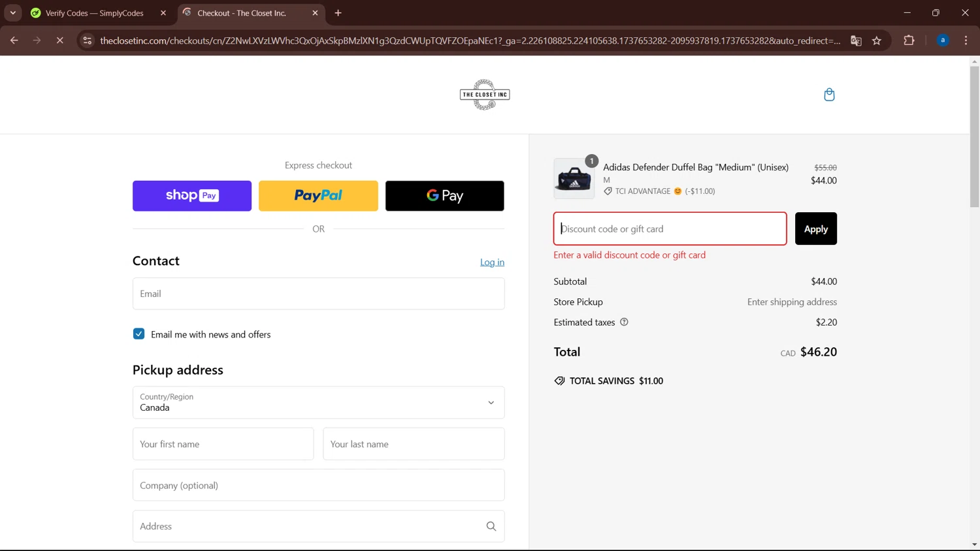Open the browser profile avatar
The width and height of the screenshot is (980, 551).
coord(943,40)
